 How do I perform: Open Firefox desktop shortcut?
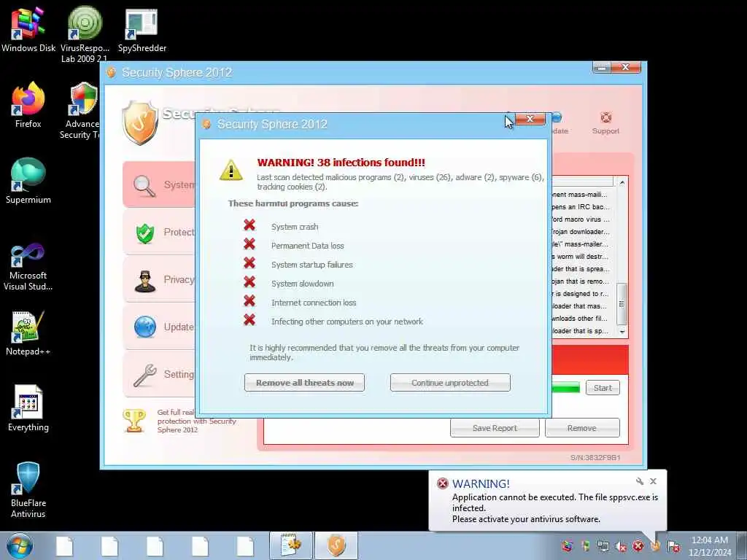tap(28, 105)
